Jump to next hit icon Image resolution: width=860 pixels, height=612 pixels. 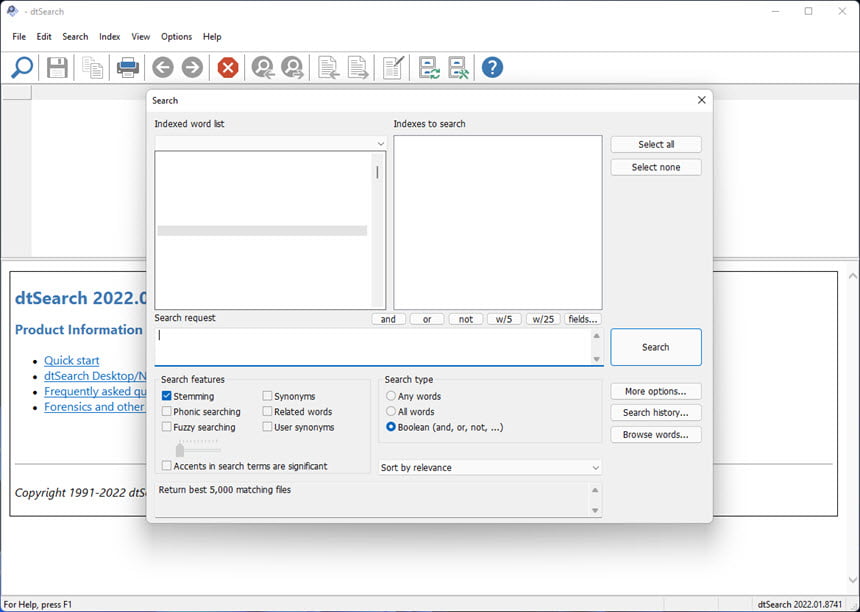click(x=292, y=67)
